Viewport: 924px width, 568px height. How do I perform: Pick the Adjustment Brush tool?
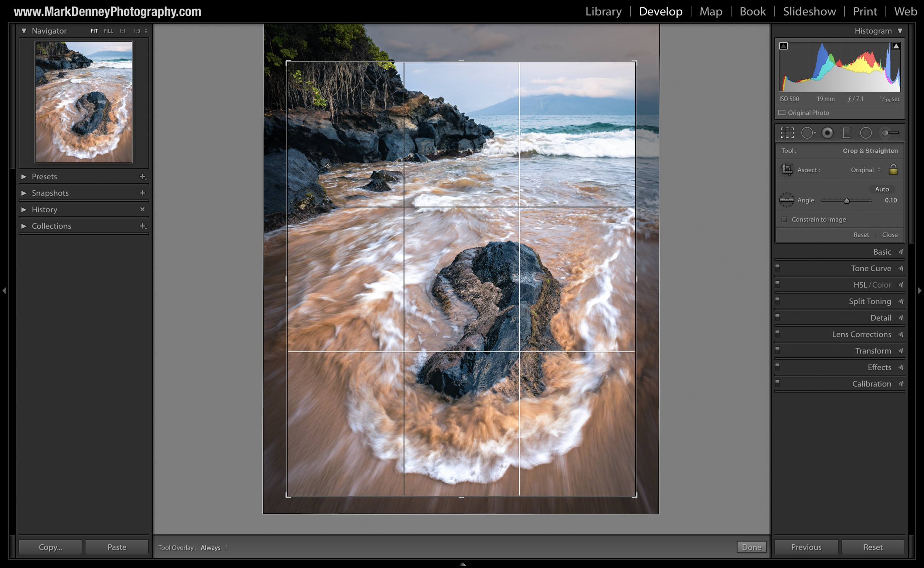(x=887, y=133)
